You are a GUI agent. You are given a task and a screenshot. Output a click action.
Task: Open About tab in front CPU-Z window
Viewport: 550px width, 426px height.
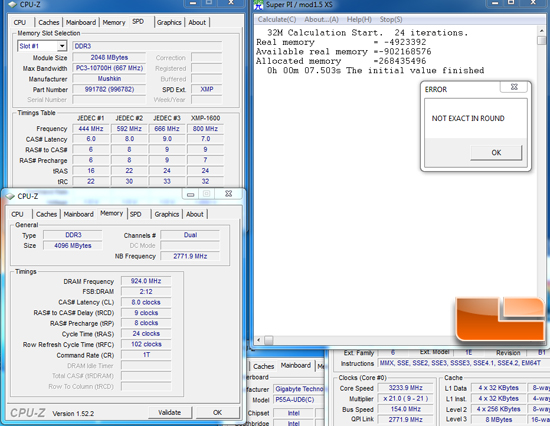click(x=195, y=214)
